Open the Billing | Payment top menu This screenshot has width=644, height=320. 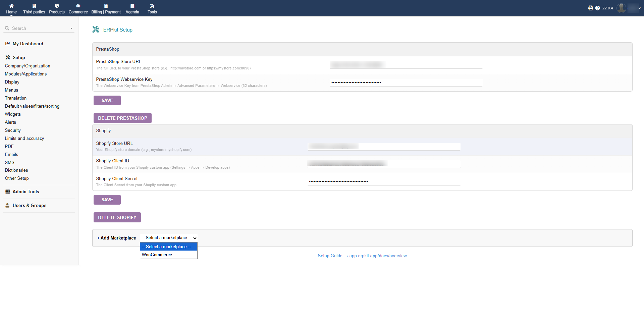106,8
